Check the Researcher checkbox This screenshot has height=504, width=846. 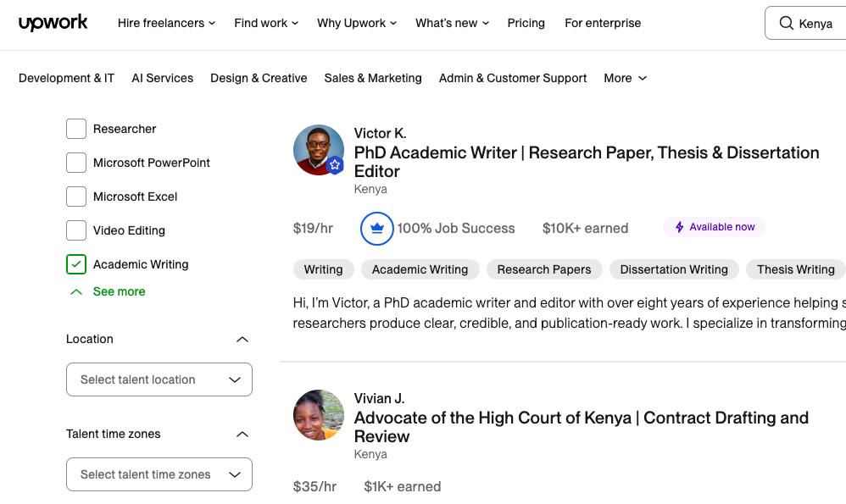(x=76, y=129)
